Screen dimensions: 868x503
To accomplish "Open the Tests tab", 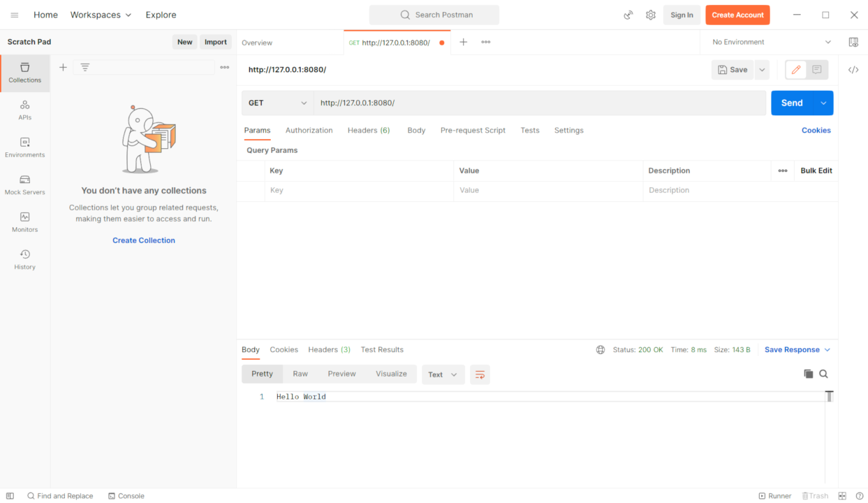I will [x=530, y=131].
